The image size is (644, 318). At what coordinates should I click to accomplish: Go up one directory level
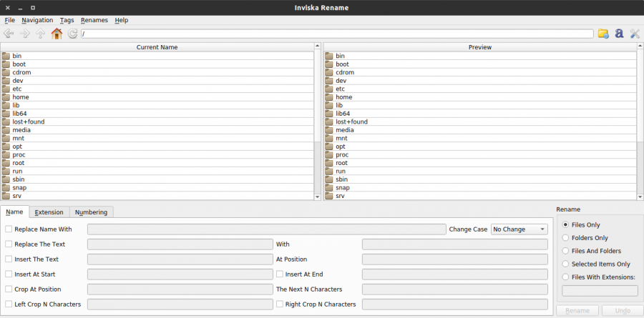tap(40, 34)
